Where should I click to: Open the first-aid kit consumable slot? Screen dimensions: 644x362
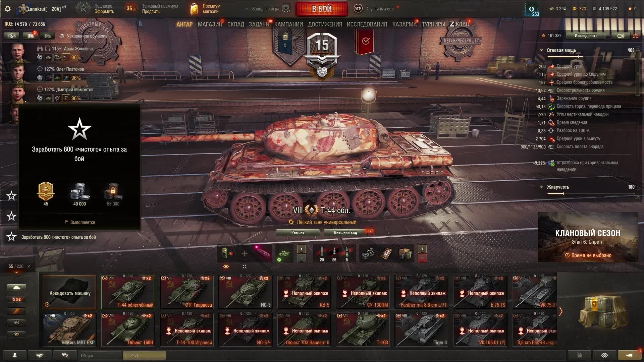click(387, 253)
